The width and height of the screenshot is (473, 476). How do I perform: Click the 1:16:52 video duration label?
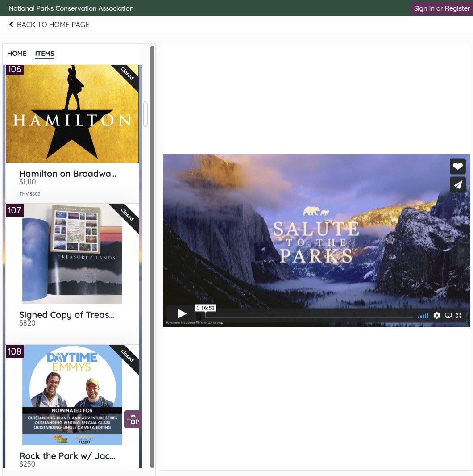(x=205, y=308)
